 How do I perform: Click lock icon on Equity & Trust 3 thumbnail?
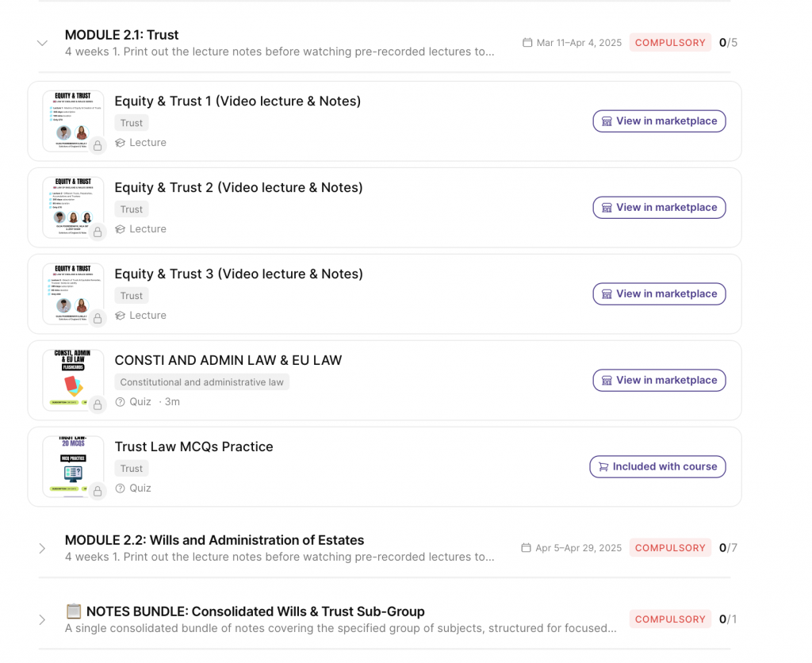[98, 319]
